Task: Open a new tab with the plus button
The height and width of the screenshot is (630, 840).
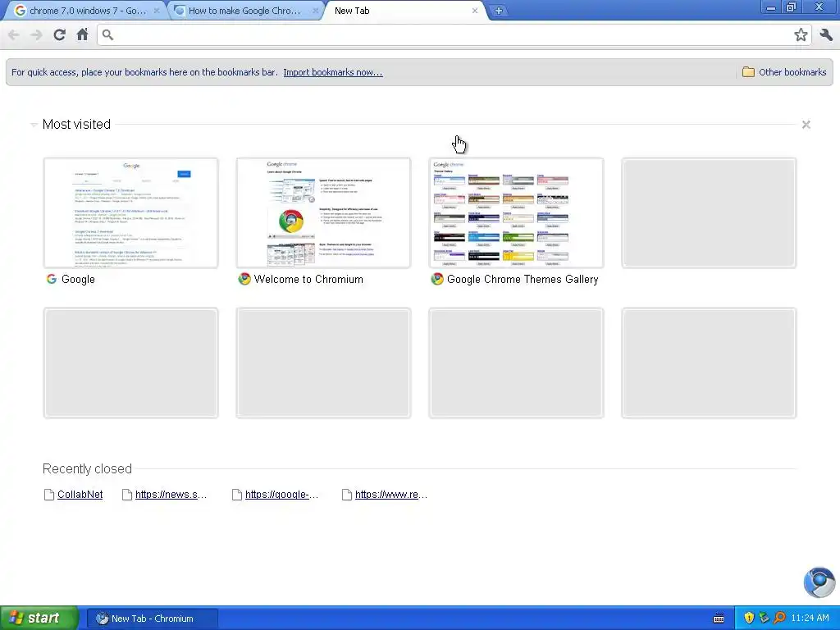Action: tap(498, 11)
